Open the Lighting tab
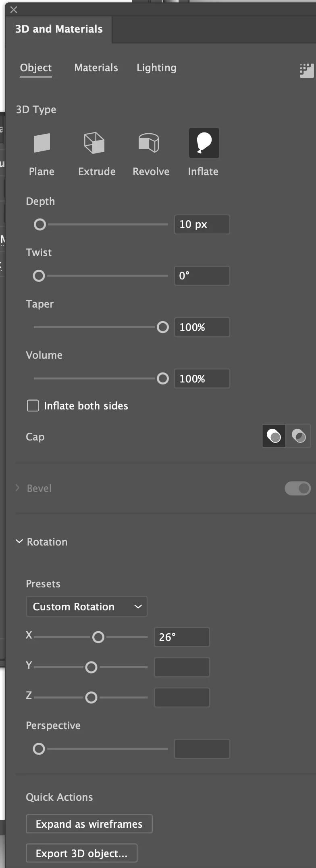316x868 pixels. click(x=156, y=68)
